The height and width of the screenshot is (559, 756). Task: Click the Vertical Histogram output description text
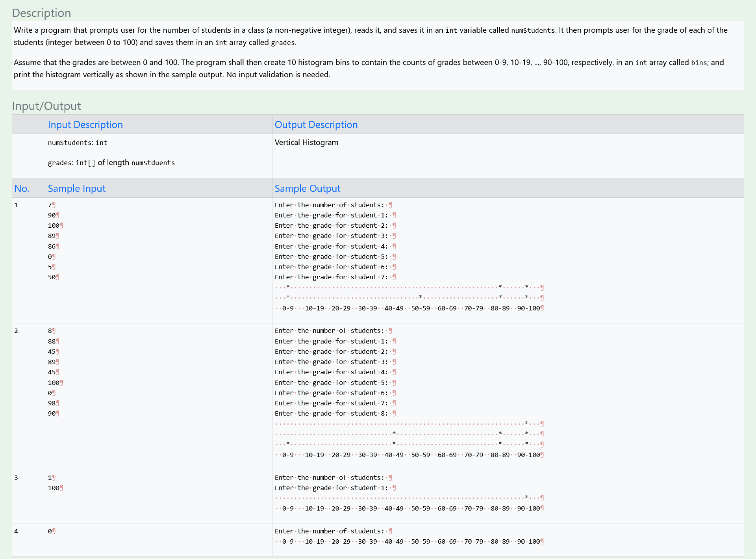306,142
